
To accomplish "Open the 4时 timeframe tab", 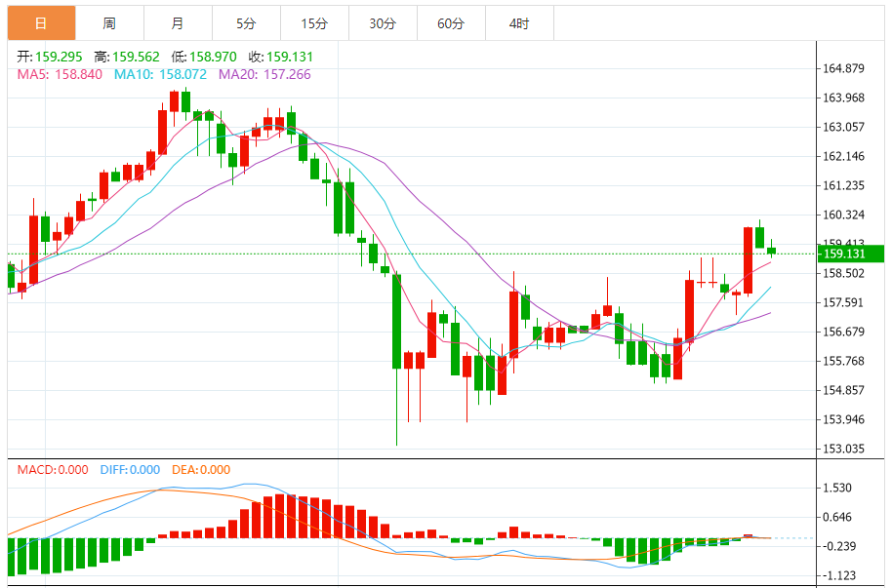I will point(519,23).
